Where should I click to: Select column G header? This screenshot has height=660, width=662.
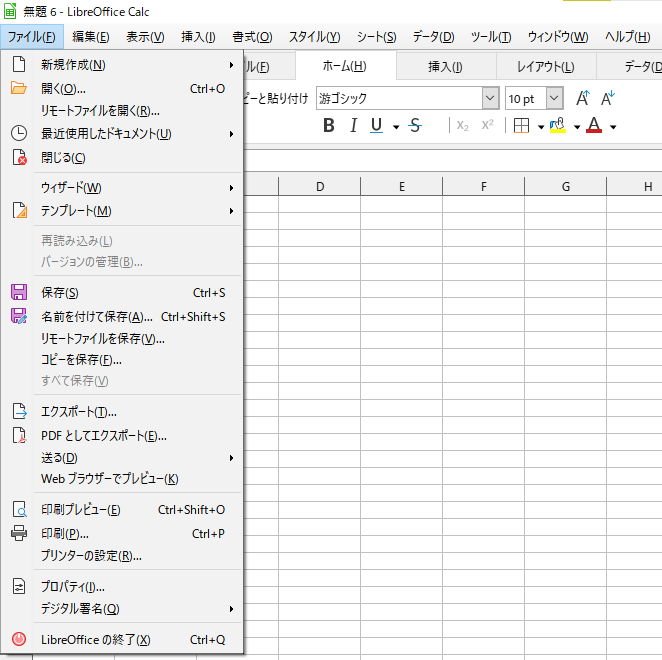pos(565,187)
